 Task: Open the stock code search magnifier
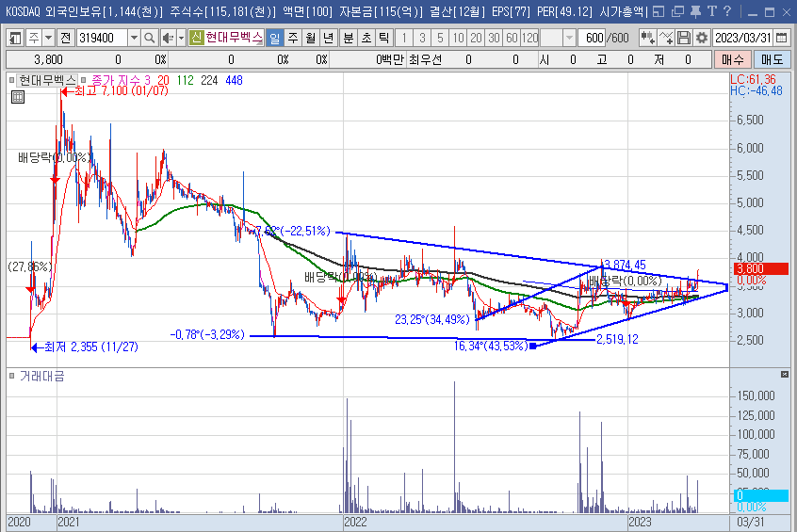tap(149, 38)
